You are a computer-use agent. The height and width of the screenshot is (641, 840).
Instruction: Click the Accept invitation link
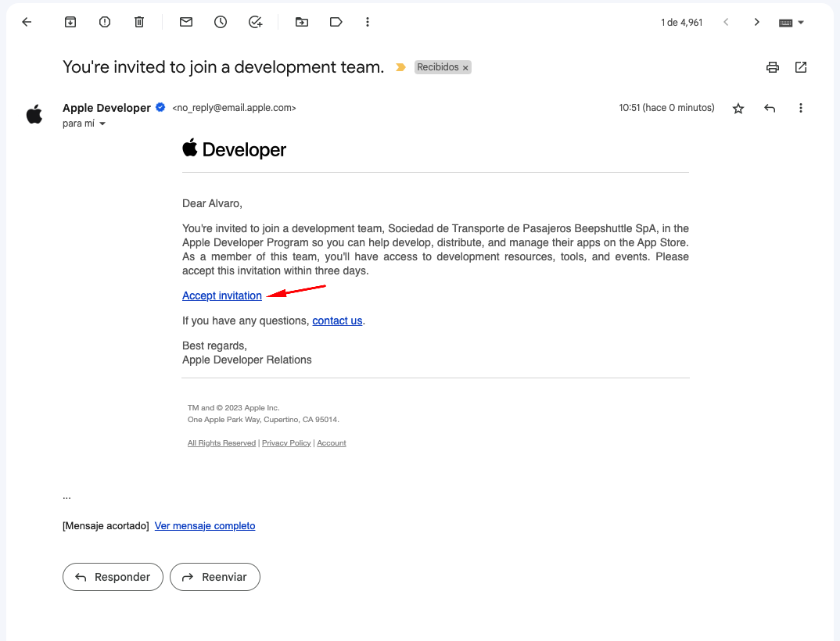pos(222,295)
